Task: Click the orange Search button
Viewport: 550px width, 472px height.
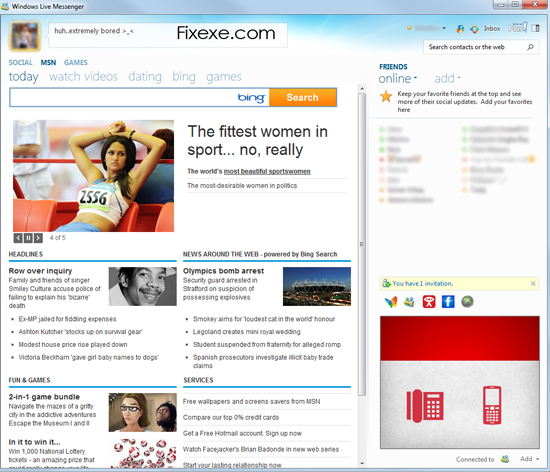Action: pyautogui.click(x=303, y=97)
